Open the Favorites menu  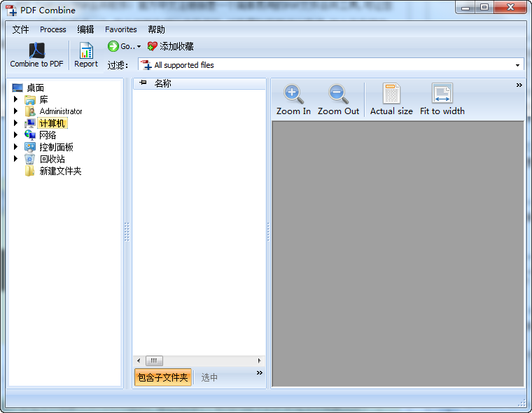(x=121, y=29)
